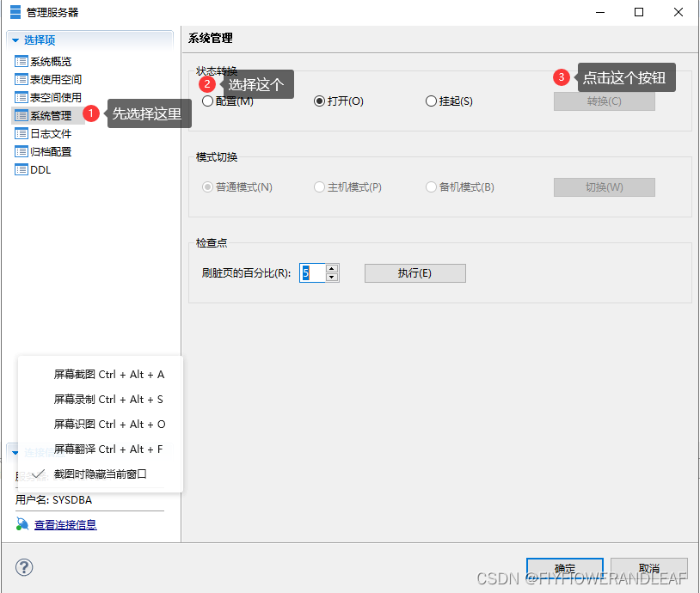The width and height of the screenshot is (700, 593).
Task: Click the 系统概览 sidebar icon
Action: pyautogui.click(x=21, y=60)
